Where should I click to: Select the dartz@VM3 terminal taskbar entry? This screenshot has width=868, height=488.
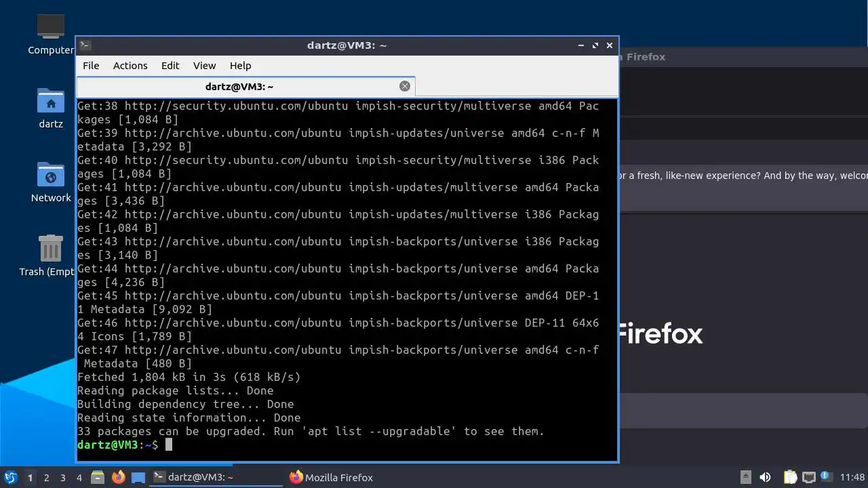(x=216, y=477)
